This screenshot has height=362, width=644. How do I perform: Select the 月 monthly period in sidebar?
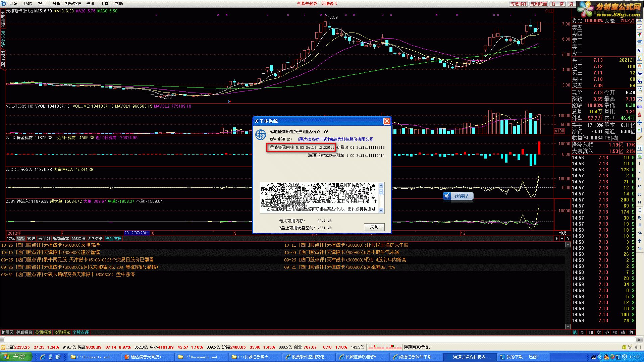tap(640, 225)
